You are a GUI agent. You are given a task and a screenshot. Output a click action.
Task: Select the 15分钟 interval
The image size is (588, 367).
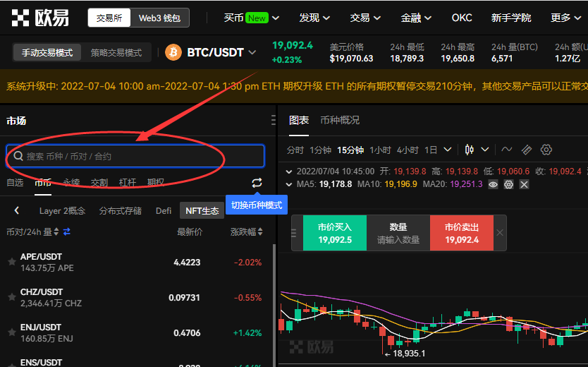pyautogui.click(x=350, y=150)
